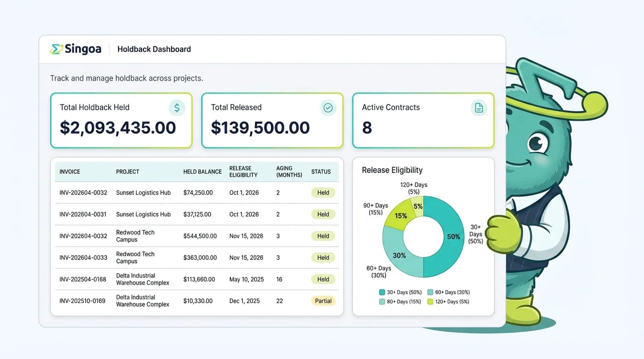Open invoice INV-202510-0169
This screenshot has height=359, width=644.
(x=83, y=301)
